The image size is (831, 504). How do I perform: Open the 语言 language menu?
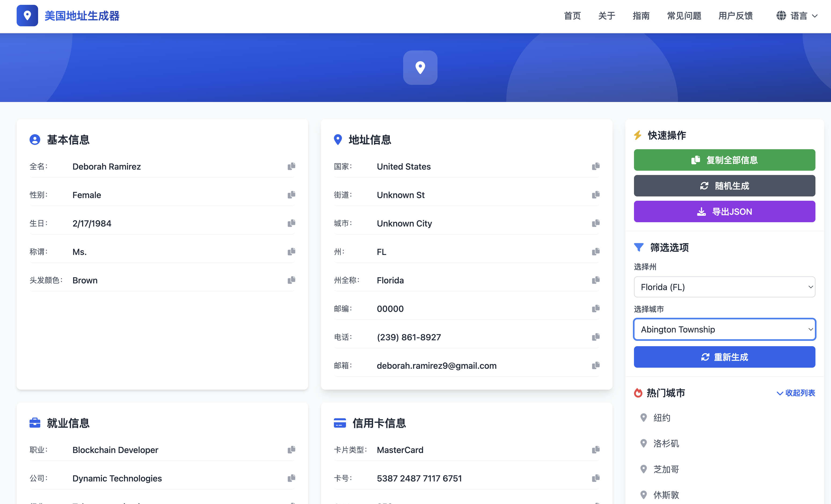797,16
